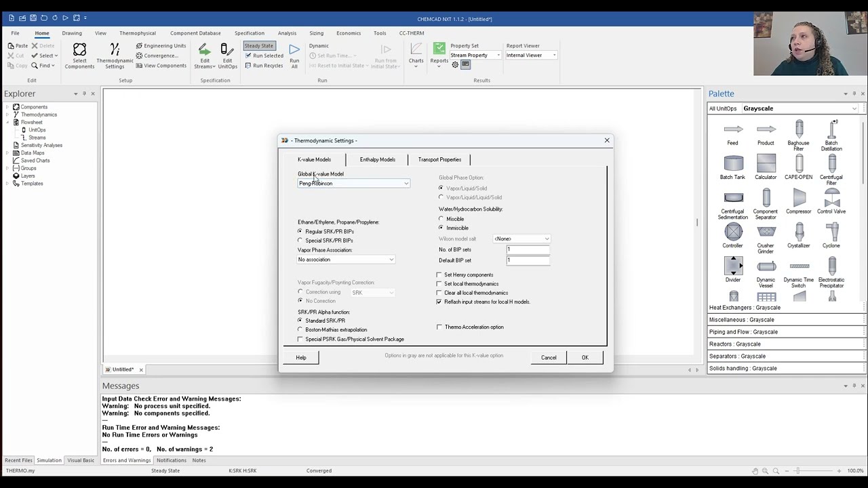Image resolution: width=868 pixels, height=488 pixels.
Task: Pick Controller unit in Palette
Action: tap(732, 236)
